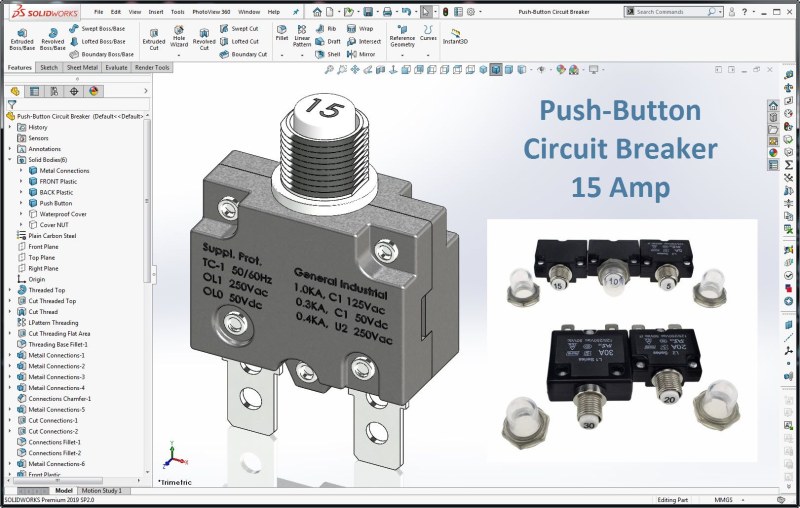
Task: Switch to the Sheet Metal tab
Action: 81,68
